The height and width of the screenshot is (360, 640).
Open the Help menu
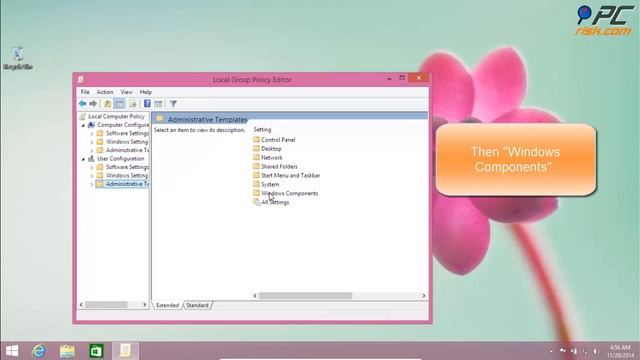[x=145, y=92]
